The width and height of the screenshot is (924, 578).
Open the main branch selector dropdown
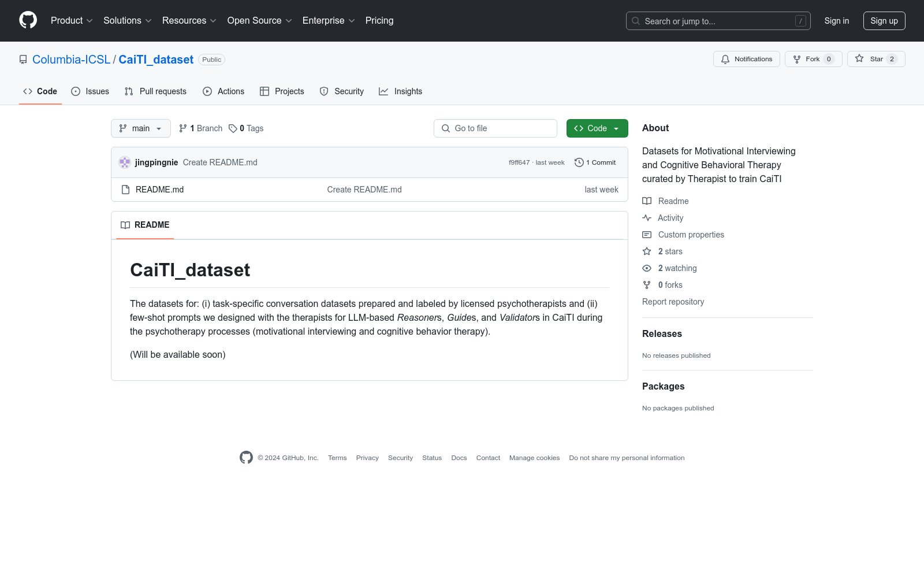click(141, 128)
